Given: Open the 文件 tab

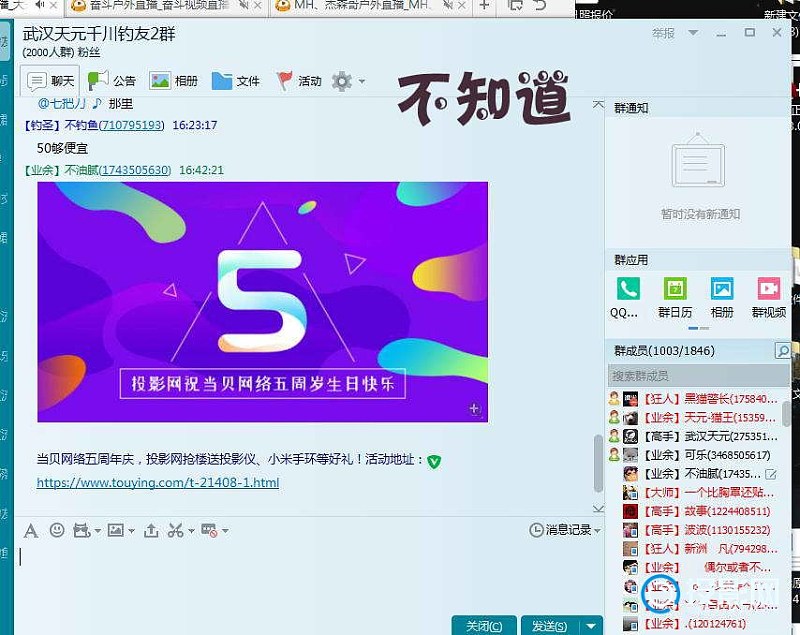Looking at the screenshot, I should tap(236, 81).
